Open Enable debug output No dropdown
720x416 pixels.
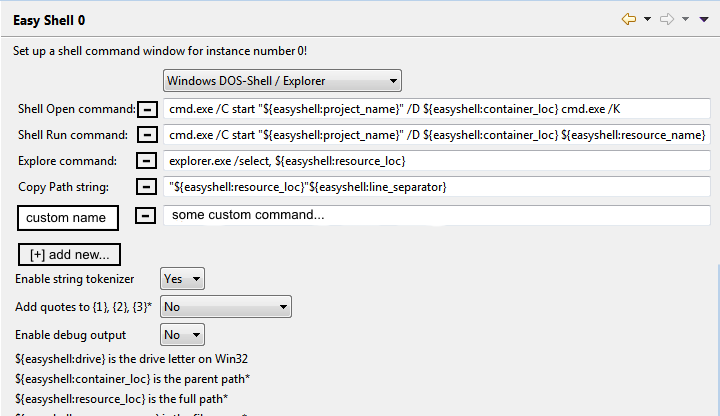coord(182,335)
